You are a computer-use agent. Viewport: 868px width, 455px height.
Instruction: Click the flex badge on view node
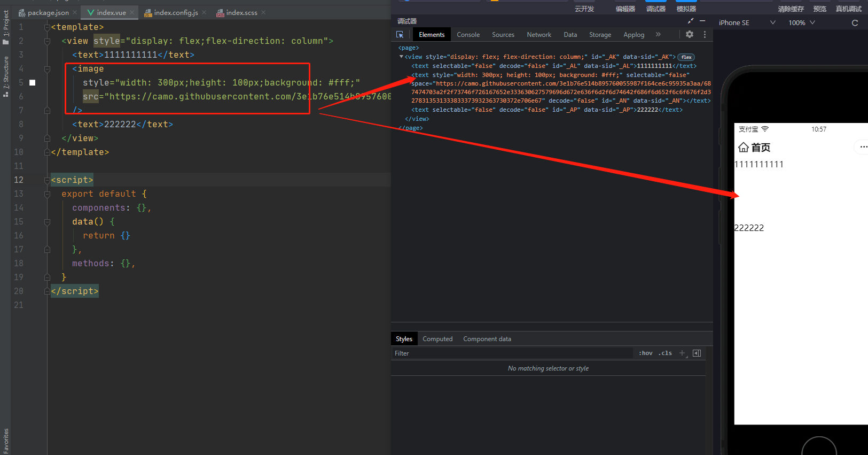[686, 57]
